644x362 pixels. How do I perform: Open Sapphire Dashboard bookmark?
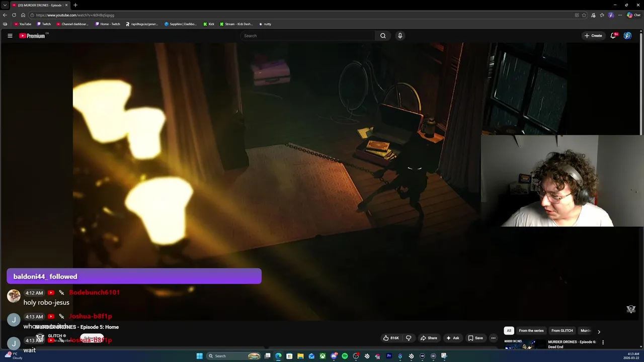pyautogui.click(x=181, y=24)
